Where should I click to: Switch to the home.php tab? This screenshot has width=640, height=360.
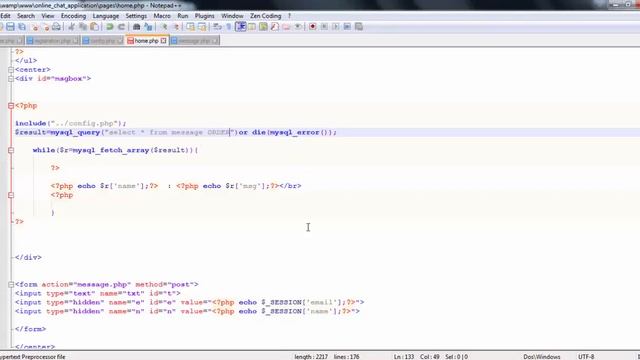[x=146, y=41]
